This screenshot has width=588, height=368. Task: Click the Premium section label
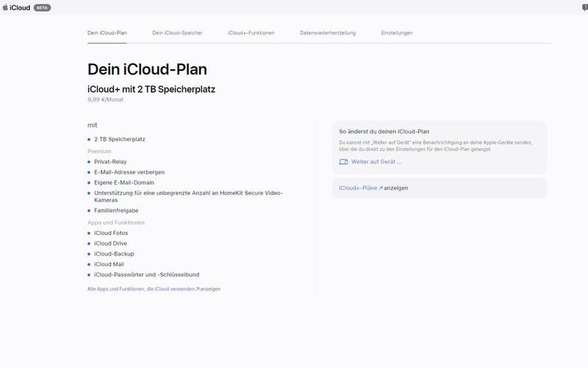99,152
